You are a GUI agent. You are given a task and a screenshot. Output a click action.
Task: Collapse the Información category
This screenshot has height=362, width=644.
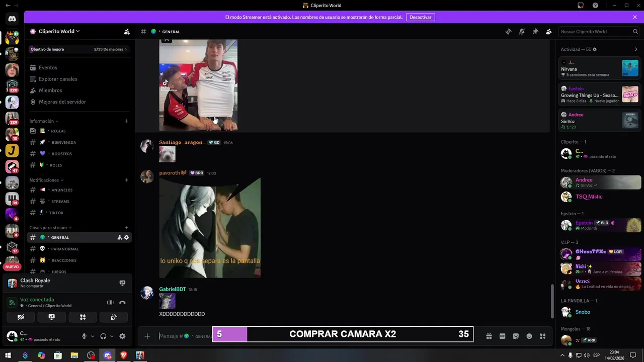pyautogui.click(x=44, y=121)
